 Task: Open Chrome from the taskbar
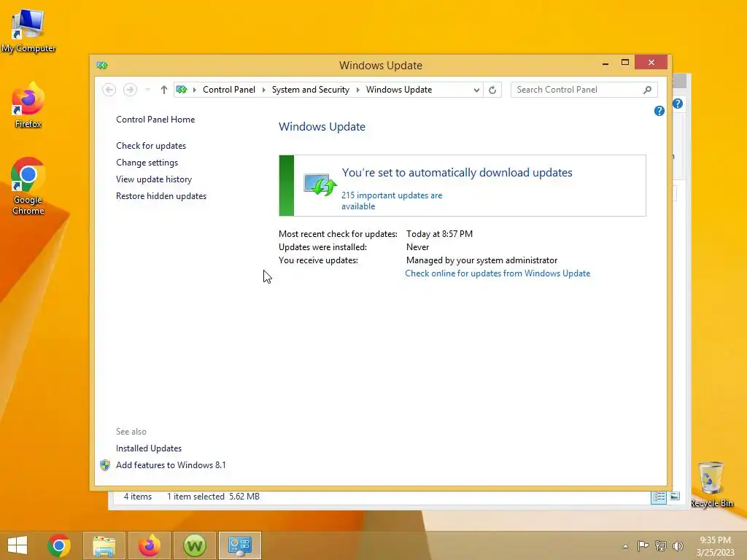click(59, 545)
